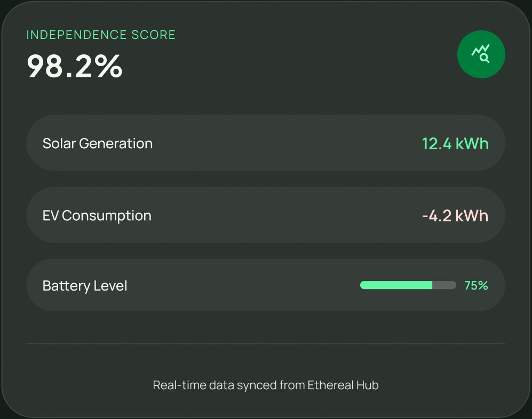Viewport: 532px width, 419px height.
Task: Click the horizontal divider above the footer
Action: (266, 344)
